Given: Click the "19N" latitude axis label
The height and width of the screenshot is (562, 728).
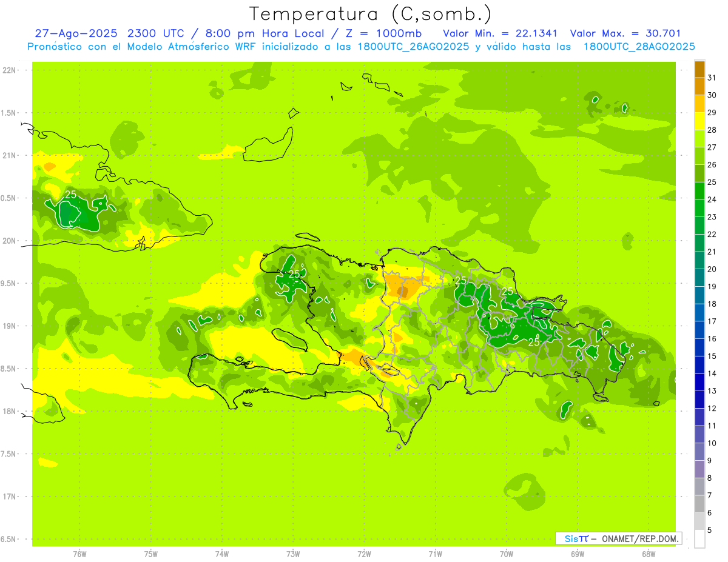Looking at the screenshot, I should click(8, 326).
